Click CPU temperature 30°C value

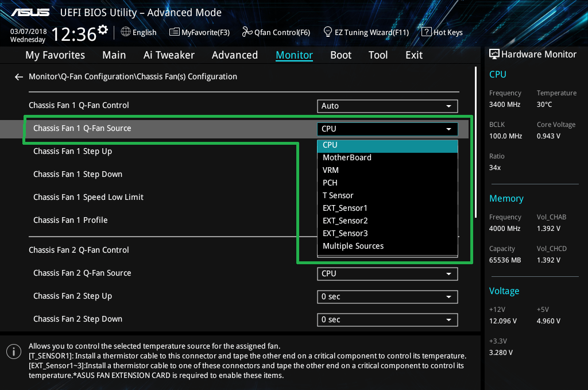point(544,105)
